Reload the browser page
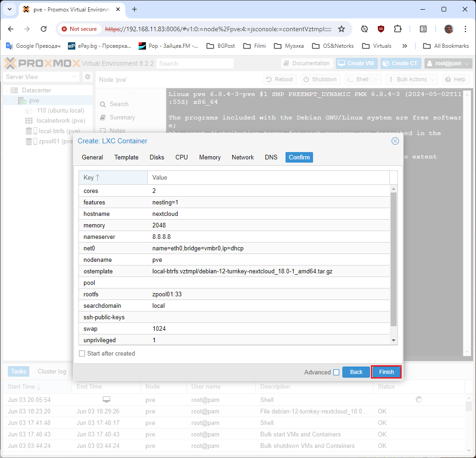 tap(44, 29)
